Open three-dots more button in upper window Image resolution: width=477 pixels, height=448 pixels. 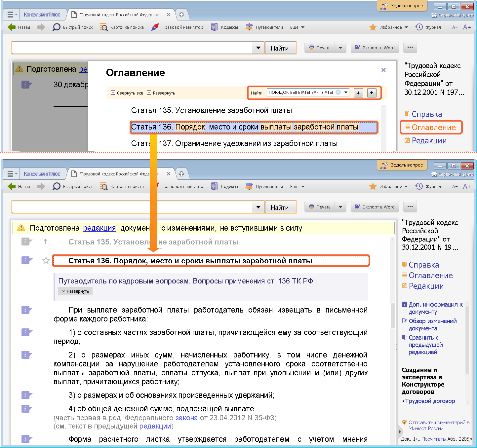coord(410,48)
